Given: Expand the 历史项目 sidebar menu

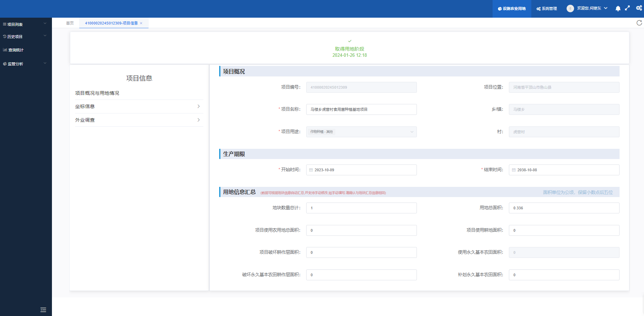Looking at the screenshot, I should tap(24, 36).
